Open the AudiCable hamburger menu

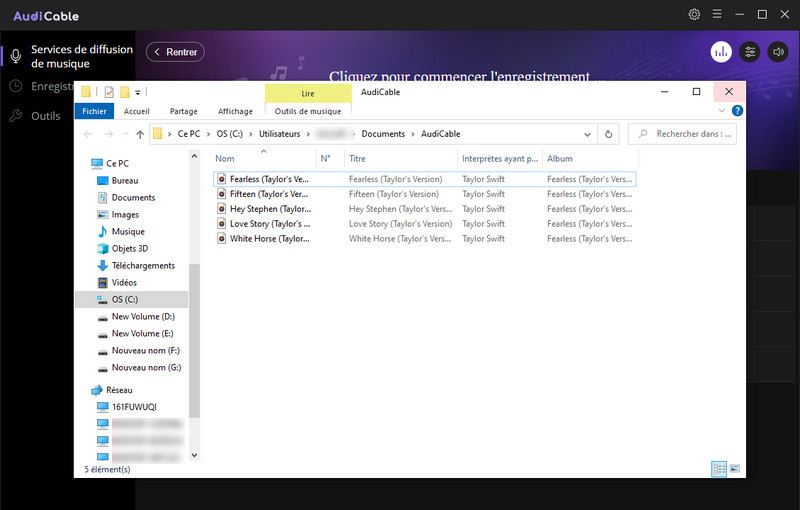pos(716,15)
